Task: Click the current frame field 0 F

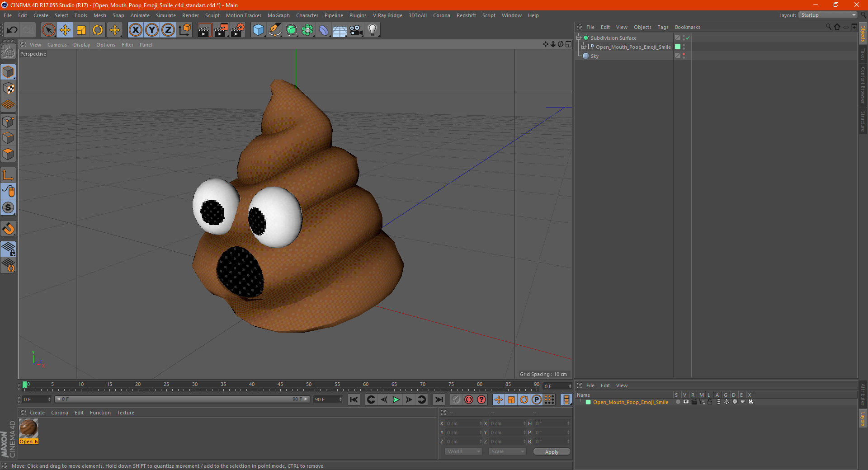Action: coord(557,386)
